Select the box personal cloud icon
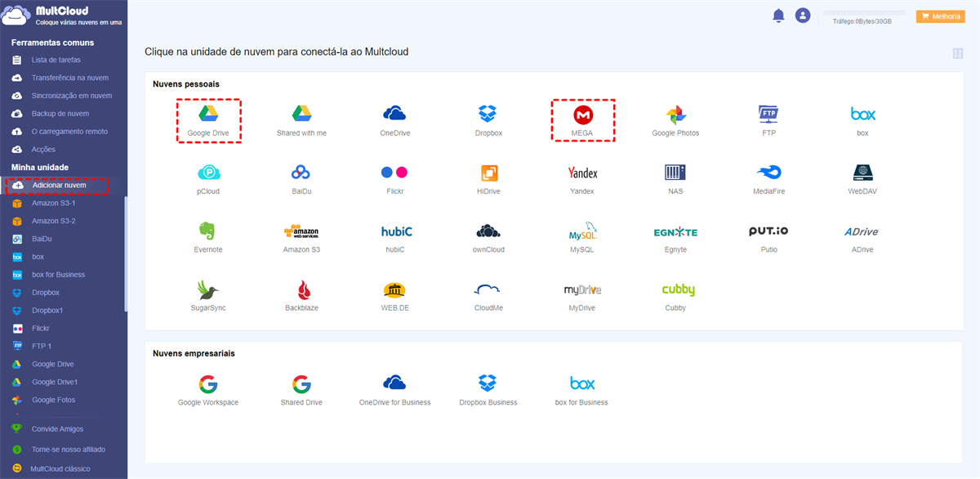The height and width of the screenshot is (479, 980). coord(862,114)
